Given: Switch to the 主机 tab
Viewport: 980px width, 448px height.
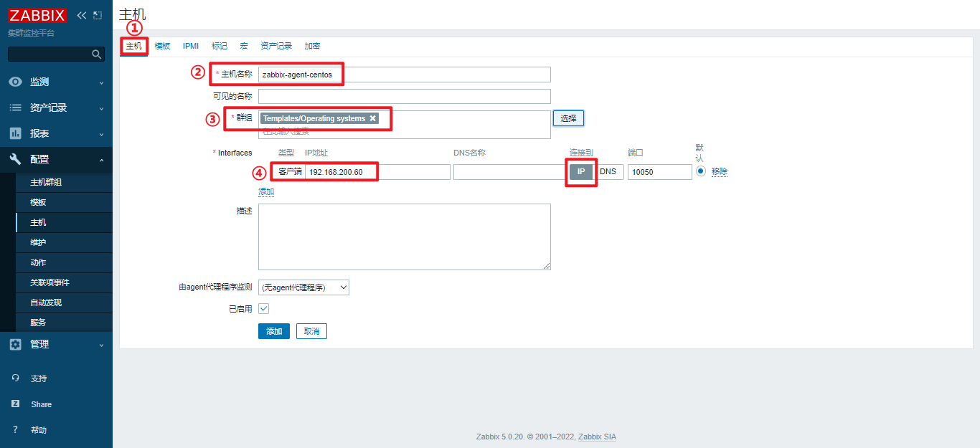Looking at the screenshot, I should [133, 46].
